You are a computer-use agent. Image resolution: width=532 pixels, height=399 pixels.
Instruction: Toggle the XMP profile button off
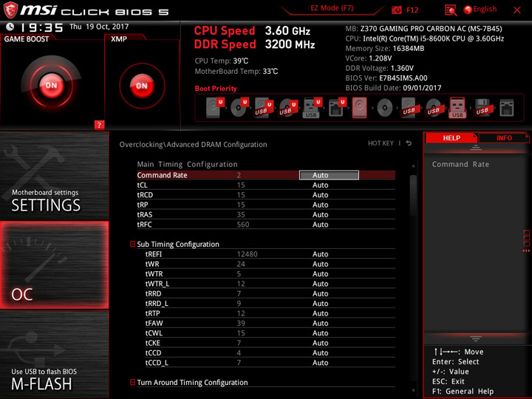(x=142, y=86)
